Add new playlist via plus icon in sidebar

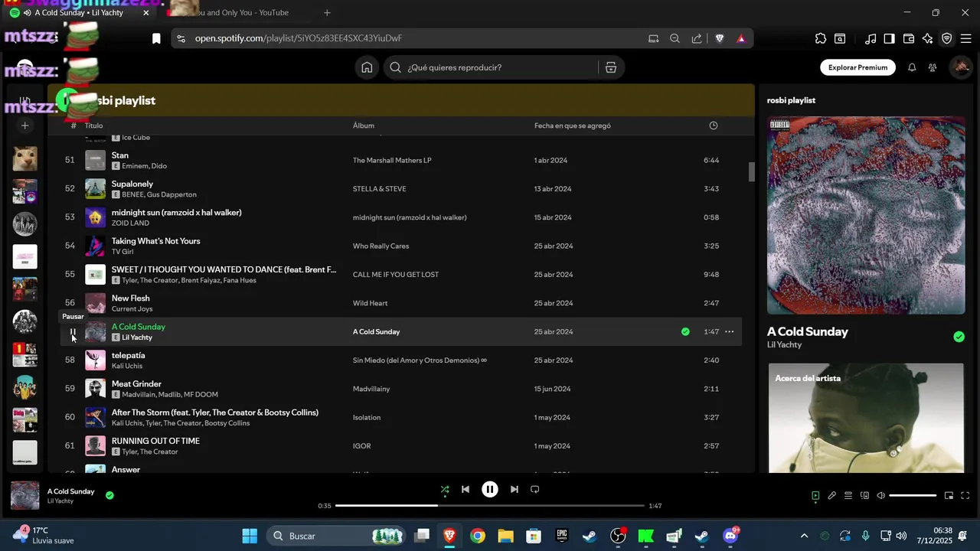24,126
